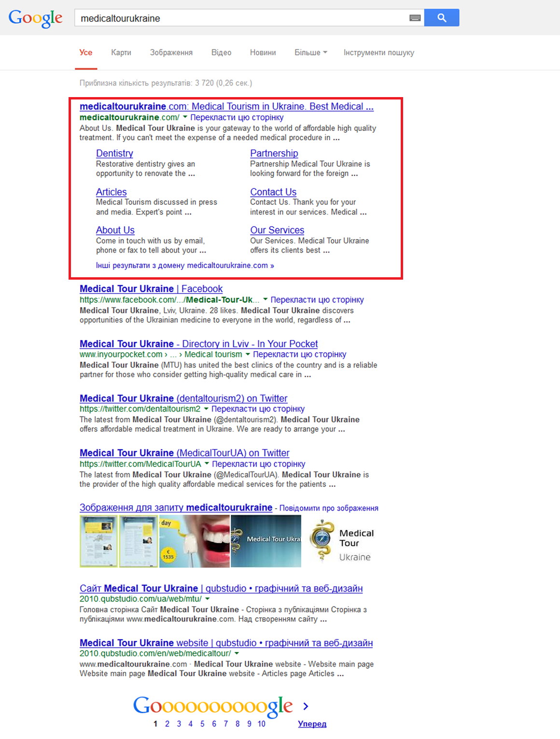The image size is (560, 739).
Task: Open the Dentistry sitelink
Action: point(114,153)
